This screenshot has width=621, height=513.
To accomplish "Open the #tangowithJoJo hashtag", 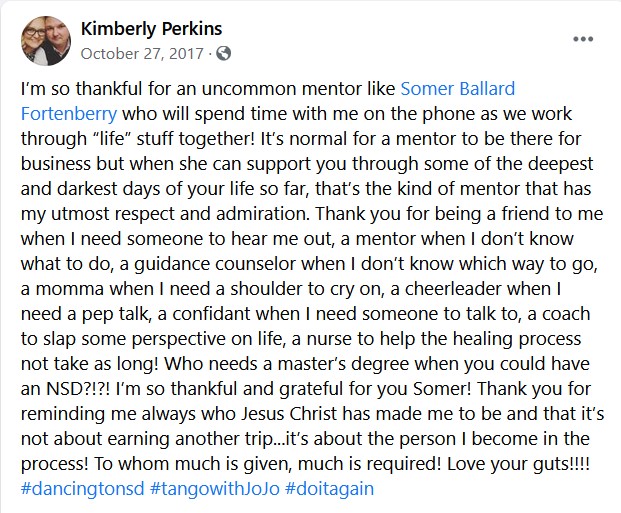I will point(215,488).
